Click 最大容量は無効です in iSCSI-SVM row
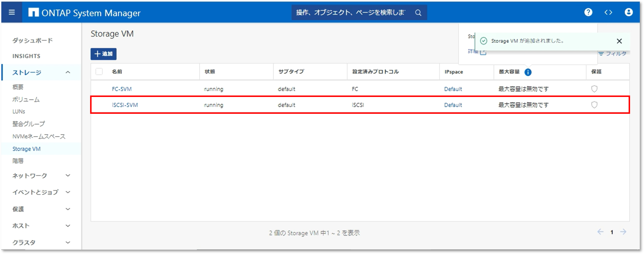The width and height of the screenshot is (644, 254). click(x=523, y=105)
